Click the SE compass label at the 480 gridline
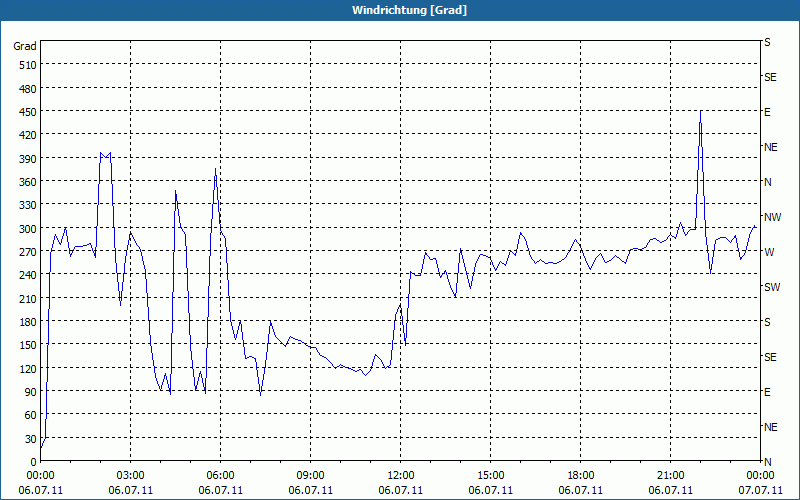800x500 pixels. (770, 77)
